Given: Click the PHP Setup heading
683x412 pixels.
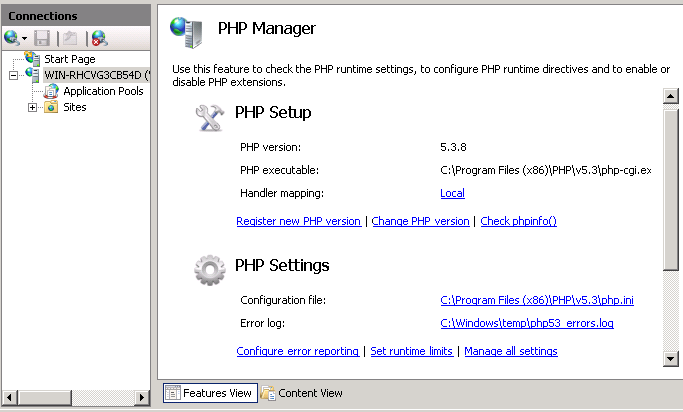Looking at the screenshot, I should coord(273,113).
